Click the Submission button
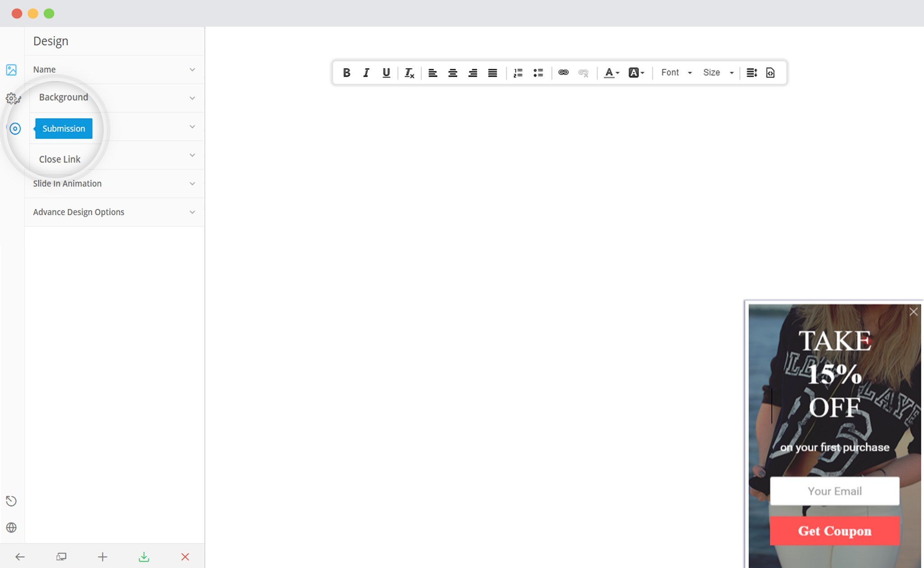This screenshot has width=924, height=568. [63, 128]
